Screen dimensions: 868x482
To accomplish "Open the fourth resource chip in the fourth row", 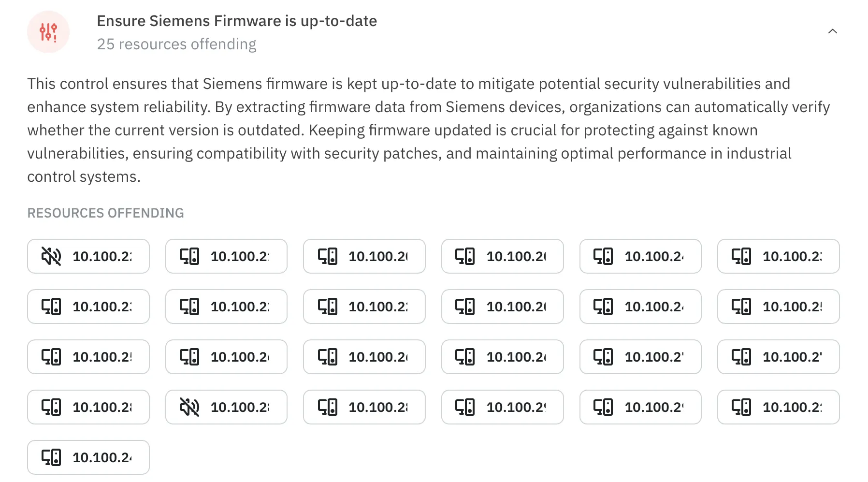I will click(503, 407).
